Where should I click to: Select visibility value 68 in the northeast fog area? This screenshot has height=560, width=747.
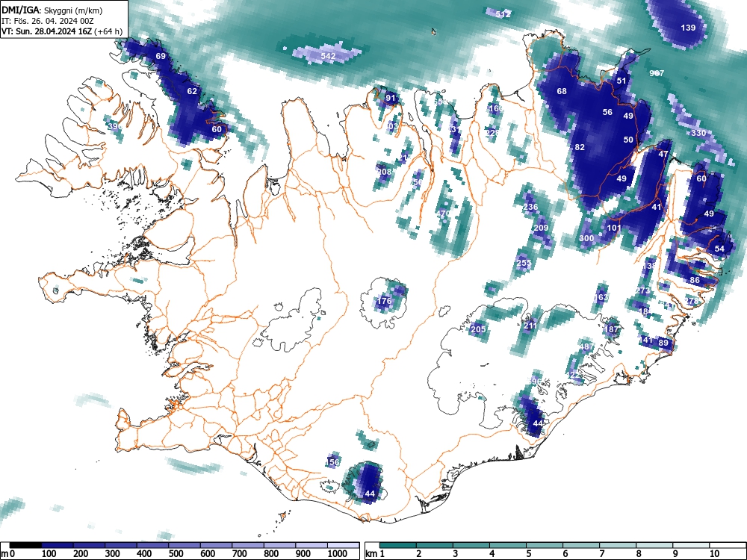[x=562, y=91]
